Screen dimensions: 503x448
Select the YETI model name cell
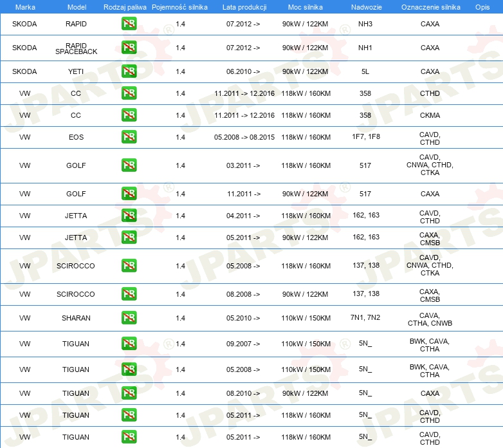(x=76, y=71)
